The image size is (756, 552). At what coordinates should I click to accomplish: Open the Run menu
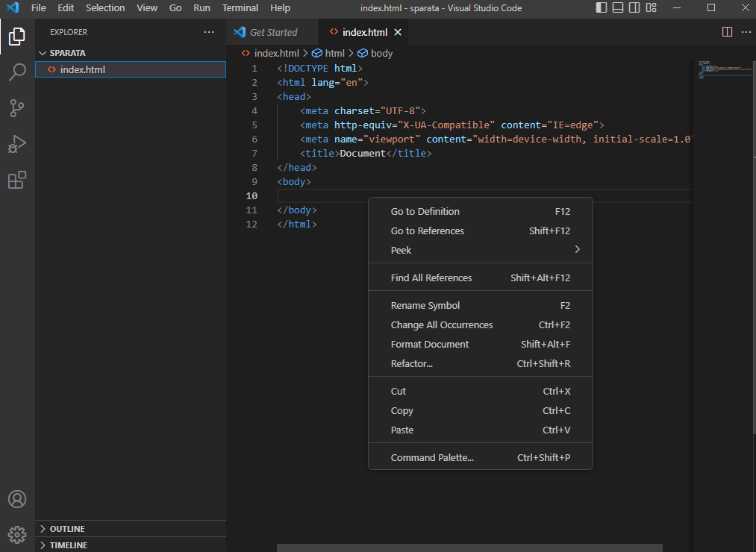point(202,7)
